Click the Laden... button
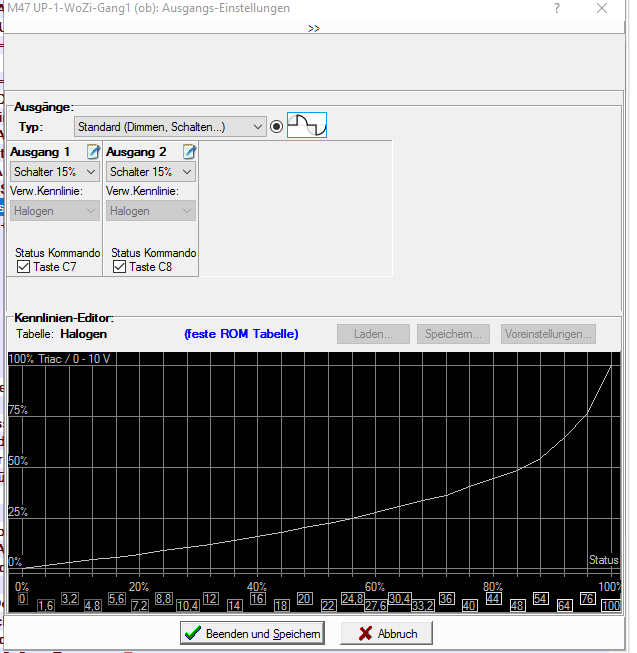This screenshot has width=637, height=653. tap(373, 334)
